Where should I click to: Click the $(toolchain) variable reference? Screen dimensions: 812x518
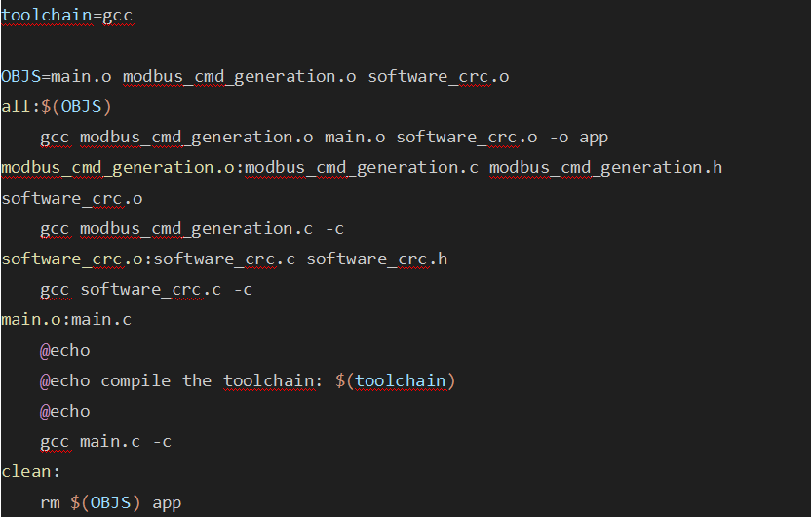coord(395,380)
